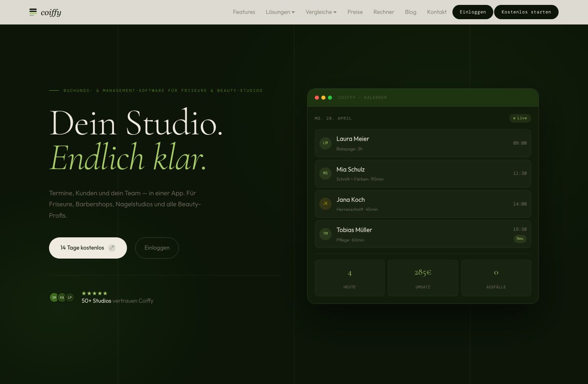Click Pflege · 60min service text
The height and width of the screenshot is (384, 588).
[x=350, y=240]
